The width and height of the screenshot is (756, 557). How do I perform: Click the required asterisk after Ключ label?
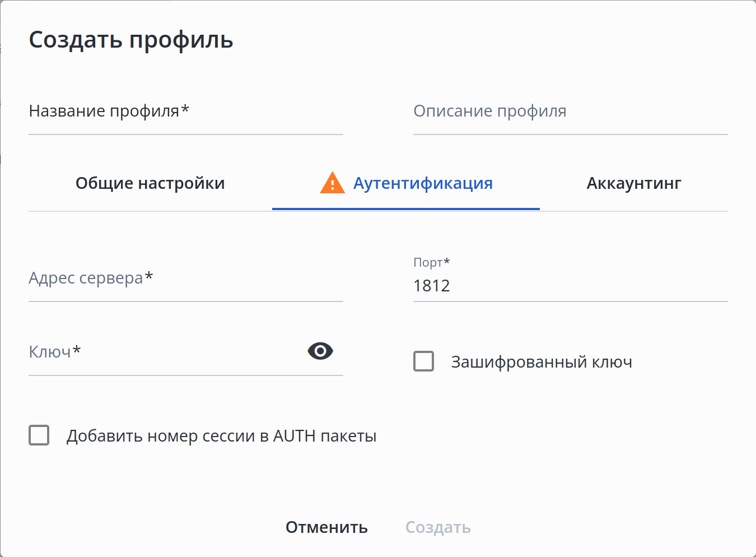(x=77, y=350)
